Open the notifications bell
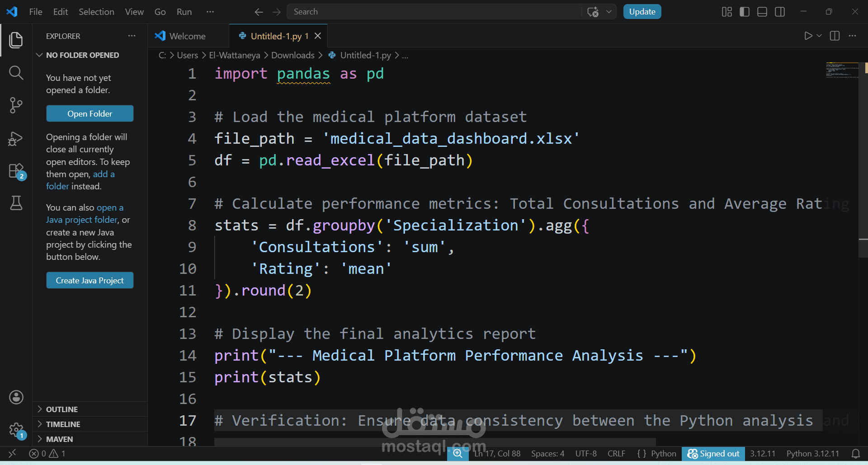 click(856, 453)
